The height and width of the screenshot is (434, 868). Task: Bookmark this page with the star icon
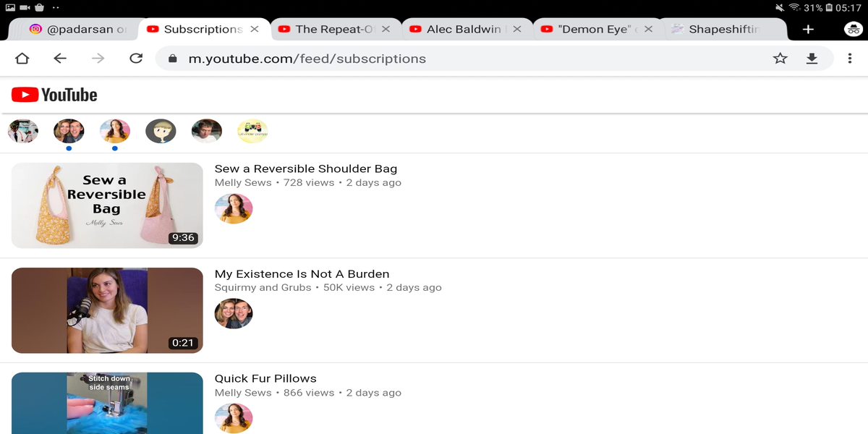[x=780, y=59]
